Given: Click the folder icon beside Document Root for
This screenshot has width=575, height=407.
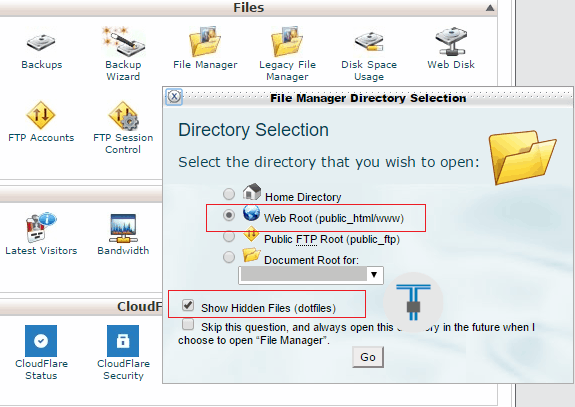Looking at the screenshot, I should tap(251, 254).
